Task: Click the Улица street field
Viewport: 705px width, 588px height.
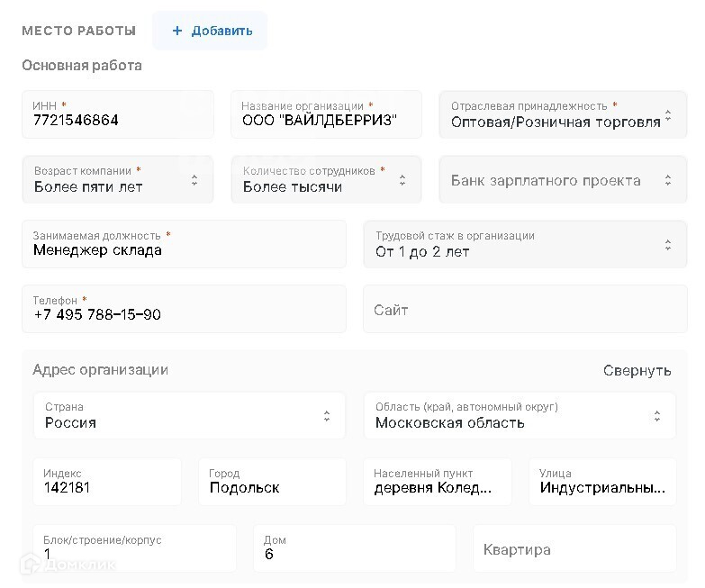Action: (x=601, y=483)
